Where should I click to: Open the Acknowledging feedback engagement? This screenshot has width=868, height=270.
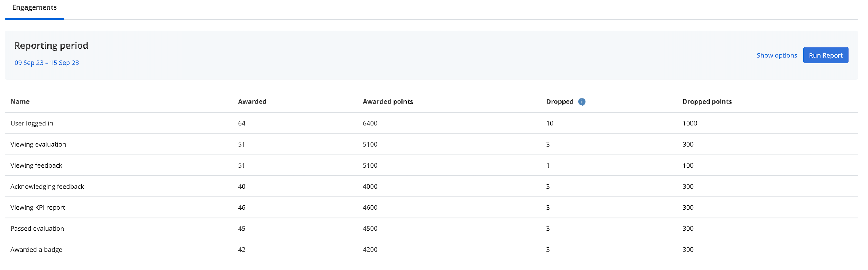[x=47, y=186]
